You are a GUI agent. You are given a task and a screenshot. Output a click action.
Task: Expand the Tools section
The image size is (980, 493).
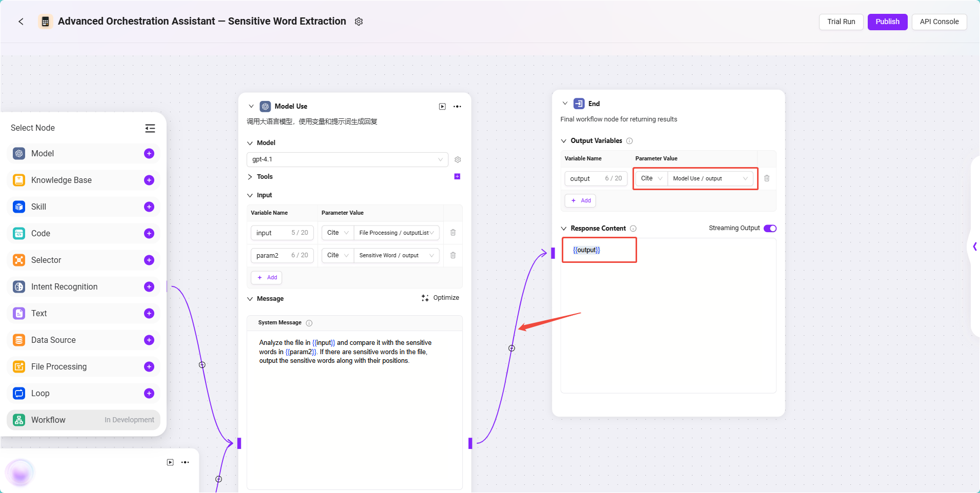click(x=250, y=177)
